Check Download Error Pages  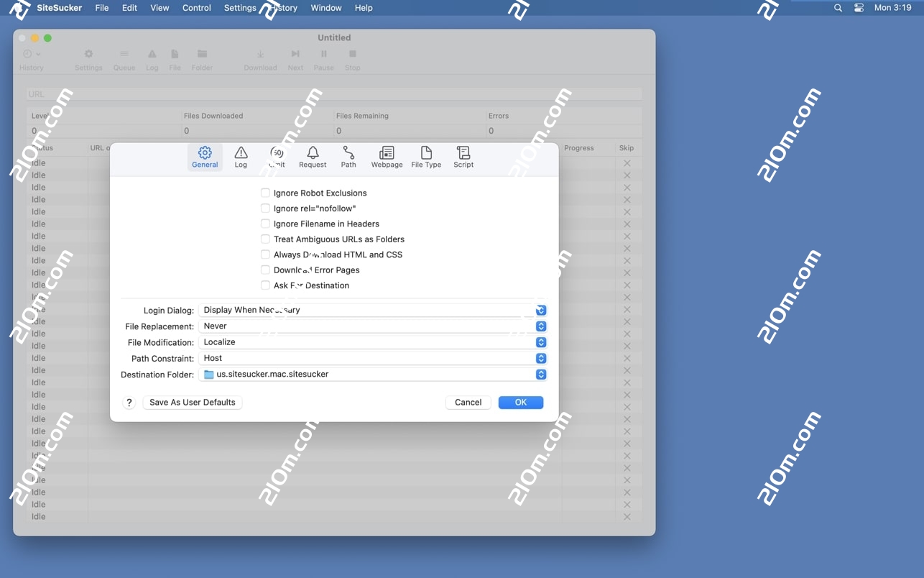(265, 270)
